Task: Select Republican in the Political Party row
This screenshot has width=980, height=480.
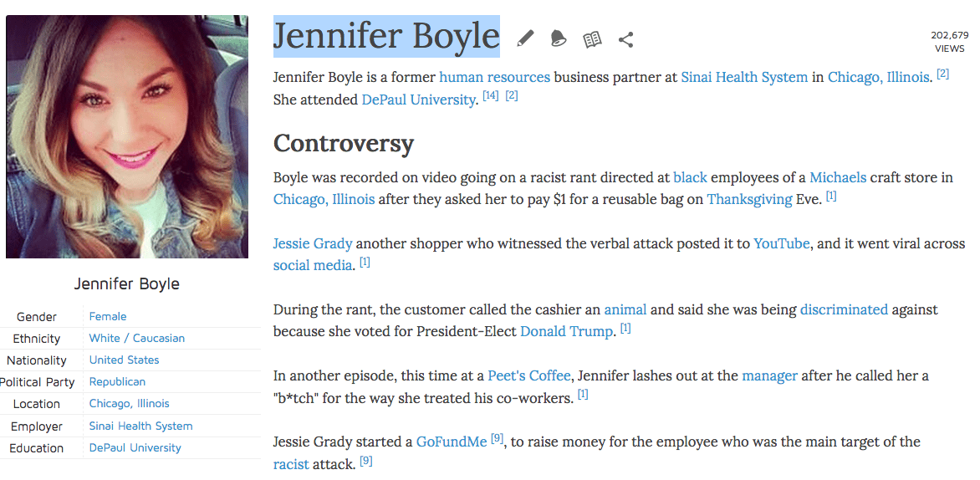Action: click(x=117, y=381)
